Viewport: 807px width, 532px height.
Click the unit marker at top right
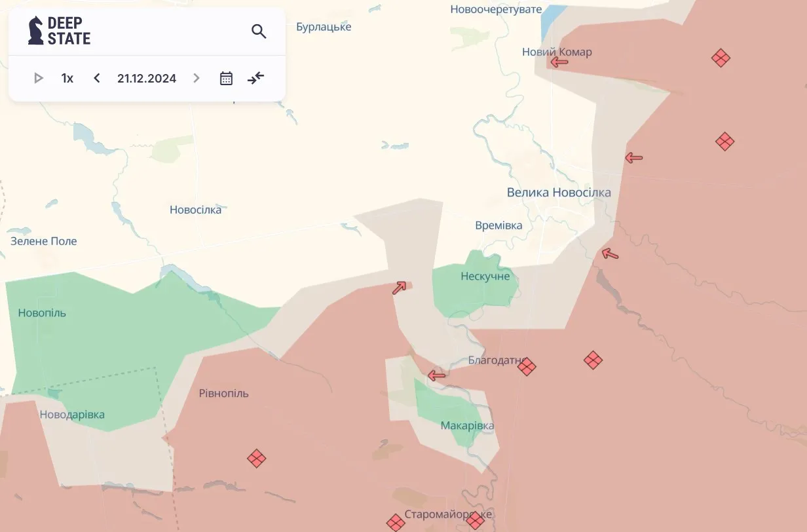721,58
